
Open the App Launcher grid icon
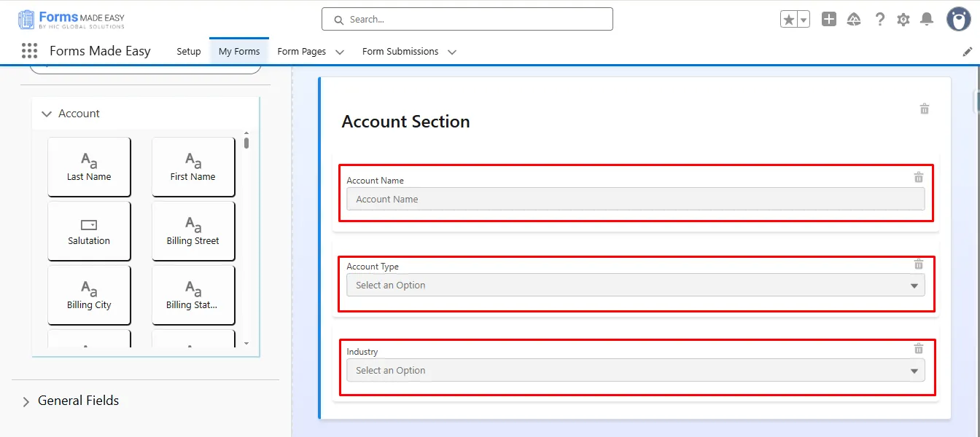29,51
